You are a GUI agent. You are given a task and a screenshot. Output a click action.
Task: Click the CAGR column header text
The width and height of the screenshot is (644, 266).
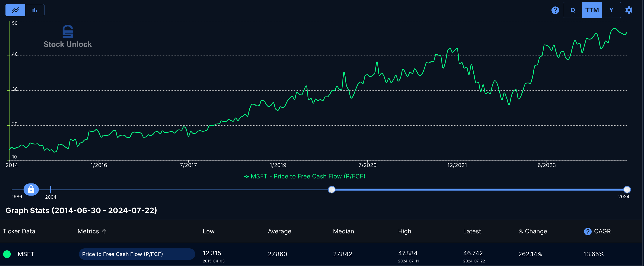602,231
